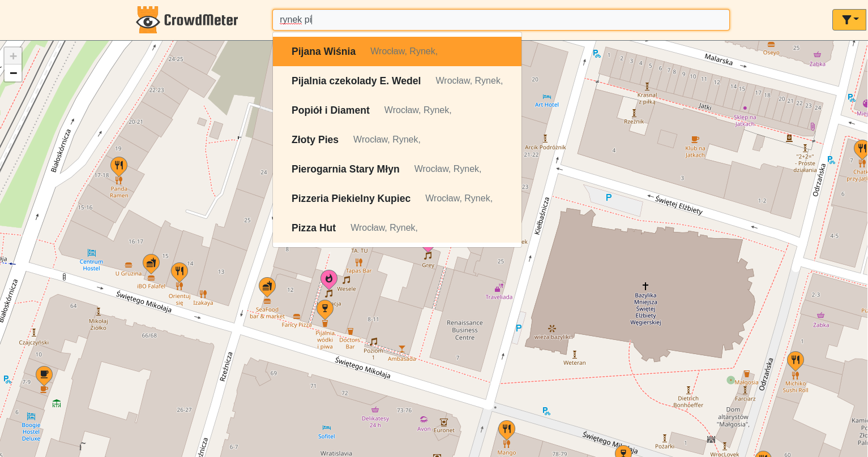
Task: Click the parking P icon on Świętej Elżbiety
Action: click(x=609, y=197)
